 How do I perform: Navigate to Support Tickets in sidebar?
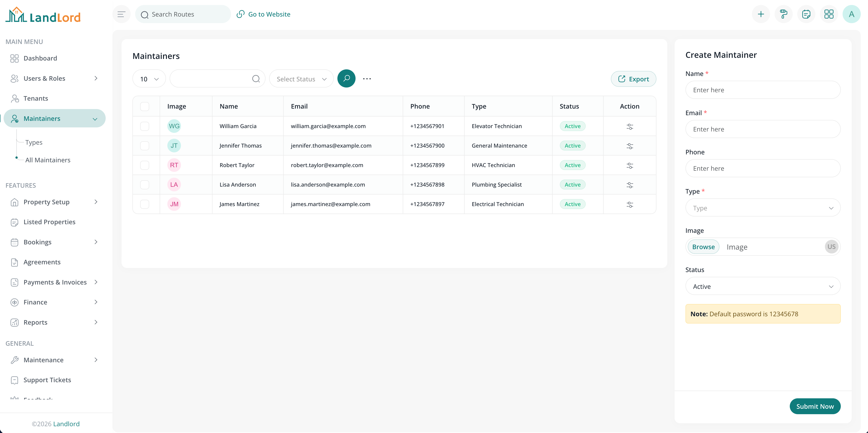click(47, 380)
